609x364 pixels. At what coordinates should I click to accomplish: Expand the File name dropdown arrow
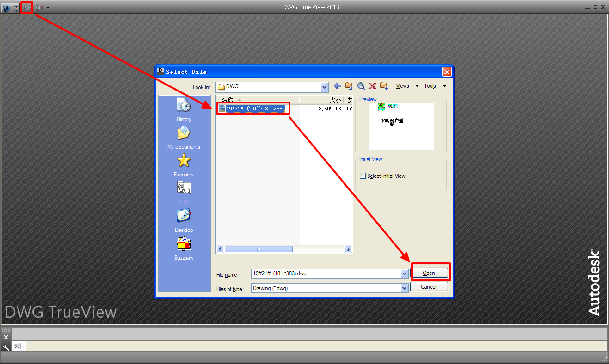(x=405, y=273)
